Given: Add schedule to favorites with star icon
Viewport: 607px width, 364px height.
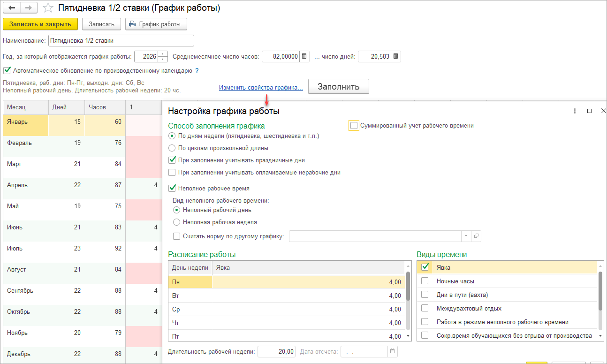Looking at the screenshot, I should coord(47,8).
